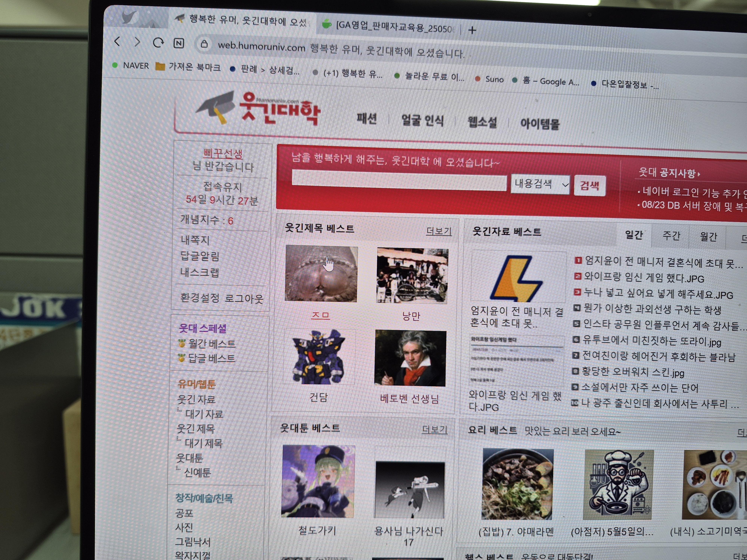The height and width of the screenshot is (560, 747).
Task: Open 웃대 공지사항 notice heading
Action: tap(669, 173)
